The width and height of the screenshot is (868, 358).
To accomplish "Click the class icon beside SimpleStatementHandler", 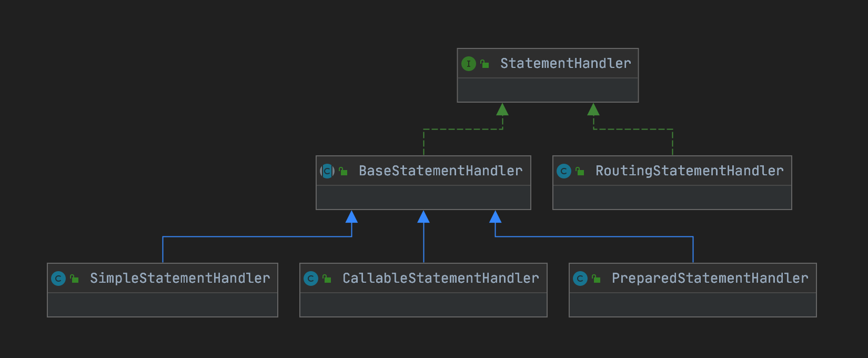I will click(x=58, y=279).
